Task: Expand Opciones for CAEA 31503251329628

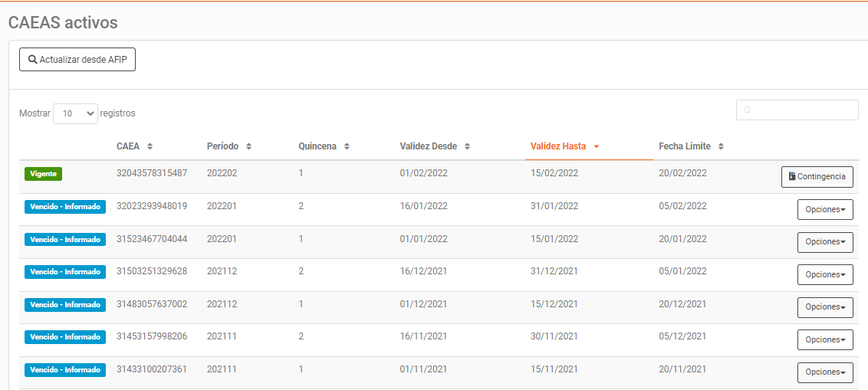Action: (x=825, y=274)
